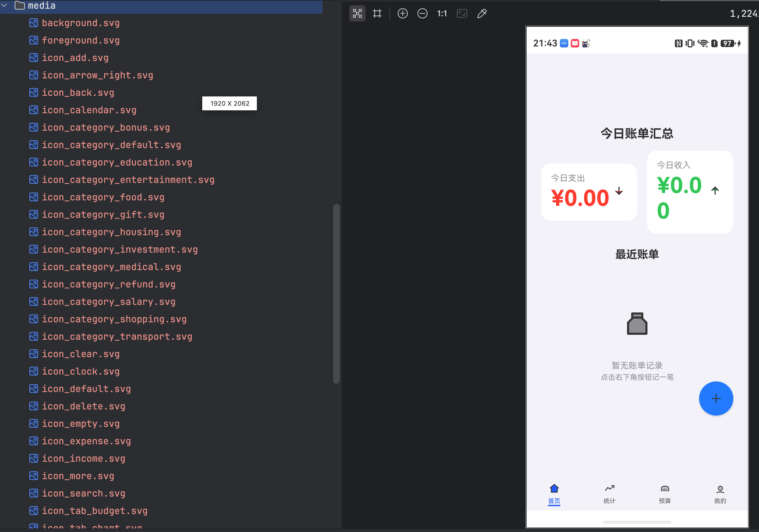Click the red down arrow expense icon
759x532 pixels.
point(619,191)
